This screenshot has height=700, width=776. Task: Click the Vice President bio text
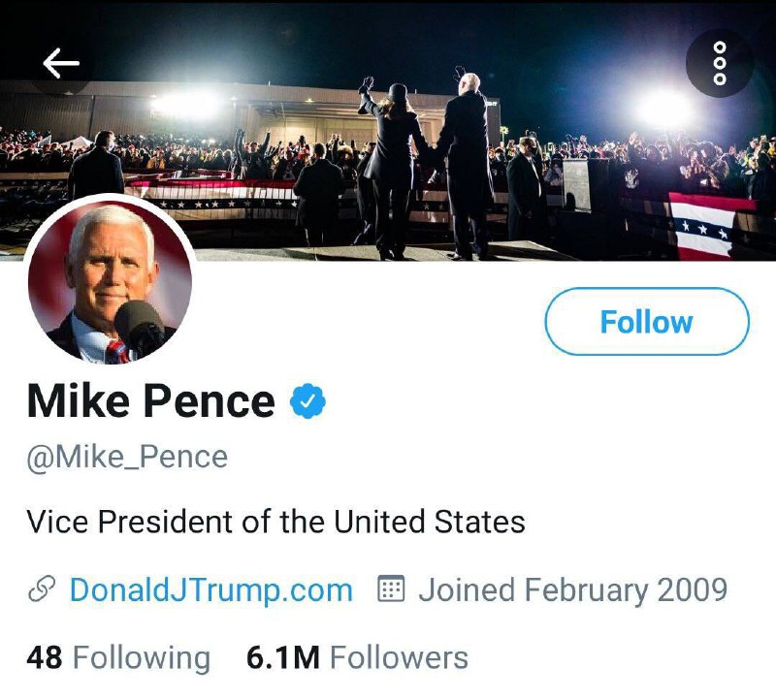pyautogui.click(x=275, y=522)
